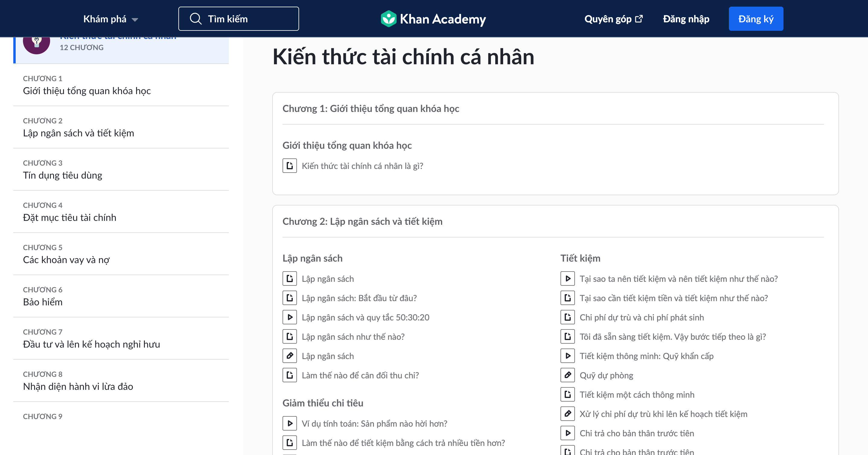
Task: Select Chương 4 Đặt mục tiêu tài chính
Action: click(x=121, y=212)
